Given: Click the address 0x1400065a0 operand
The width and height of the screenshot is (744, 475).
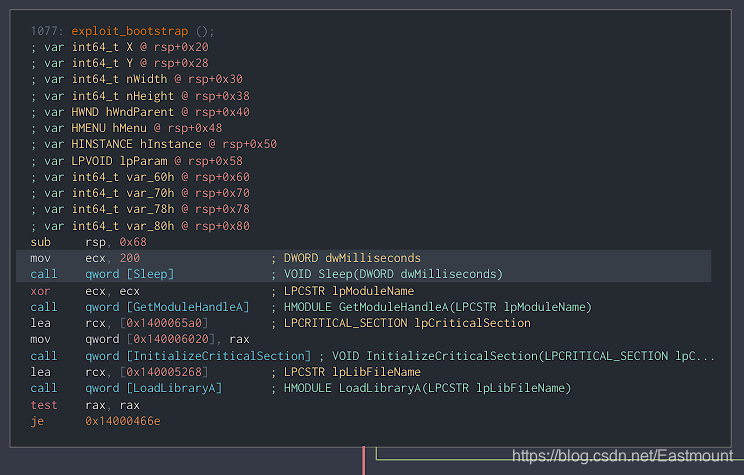Looking at the screenshot, I should (164, 323).
